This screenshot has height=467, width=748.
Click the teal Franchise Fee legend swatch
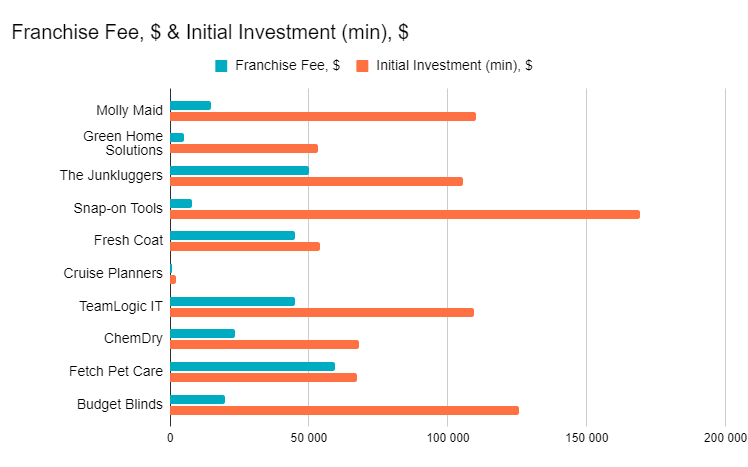[x=221, y=66]
